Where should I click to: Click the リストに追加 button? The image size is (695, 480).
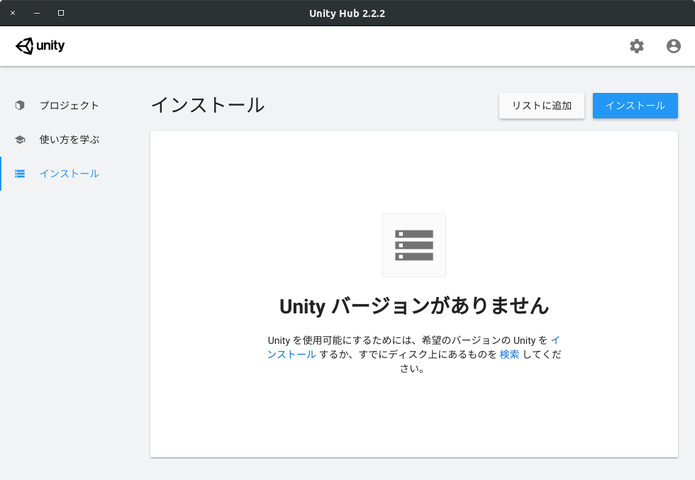tap(542, 105)
